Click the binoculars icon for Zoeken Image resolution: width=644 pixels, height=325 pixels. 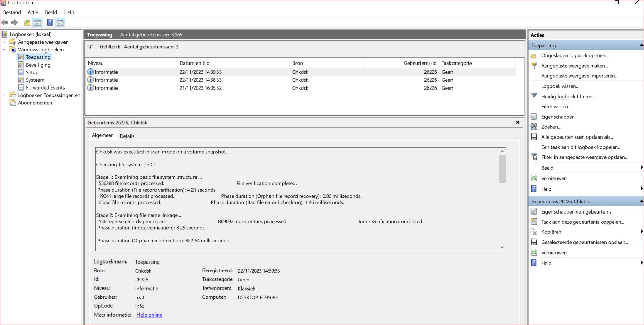pos(534,127)
